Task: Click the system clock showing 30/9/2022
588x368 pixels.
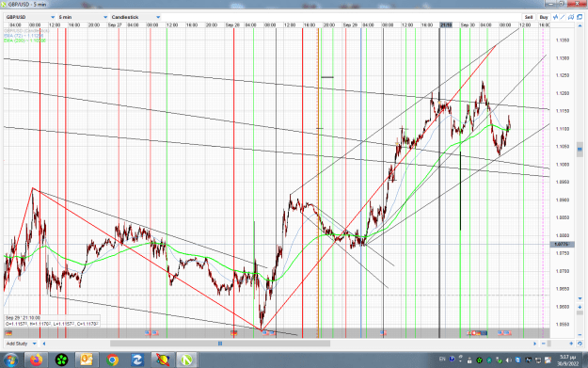Action: pos(567,360)
